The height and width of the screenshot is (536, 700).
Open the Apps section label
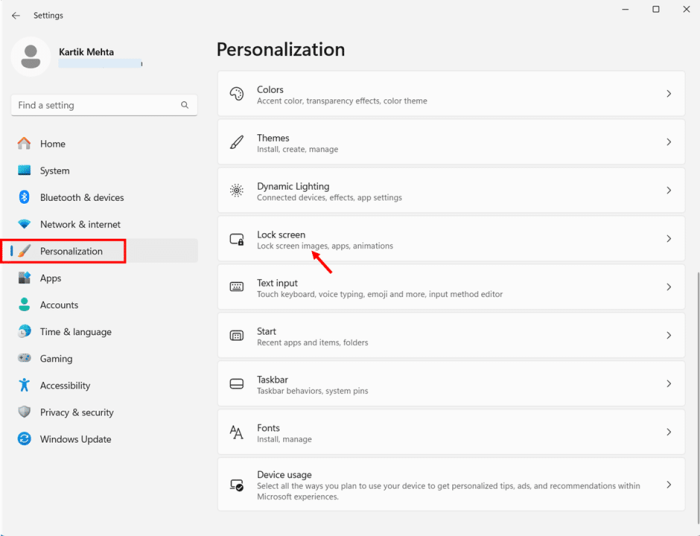pyautogui.click(x=50, y=278)
